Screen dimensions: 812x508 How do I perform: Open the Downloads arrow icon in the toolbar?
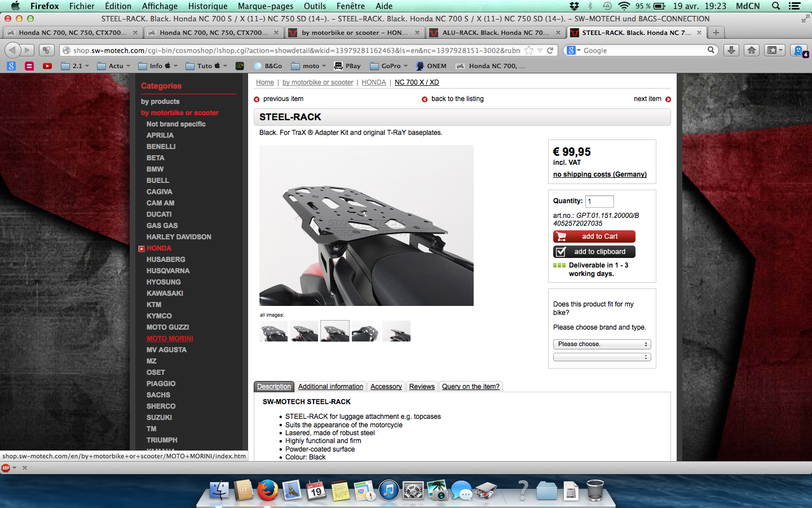[x=731, y=50]
